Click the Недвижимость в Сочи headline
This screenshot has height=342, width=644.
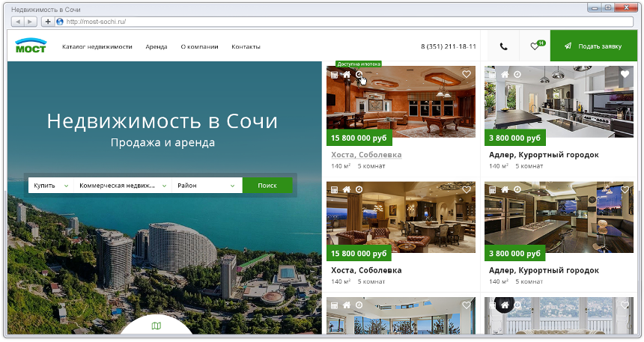pos(162,121)
